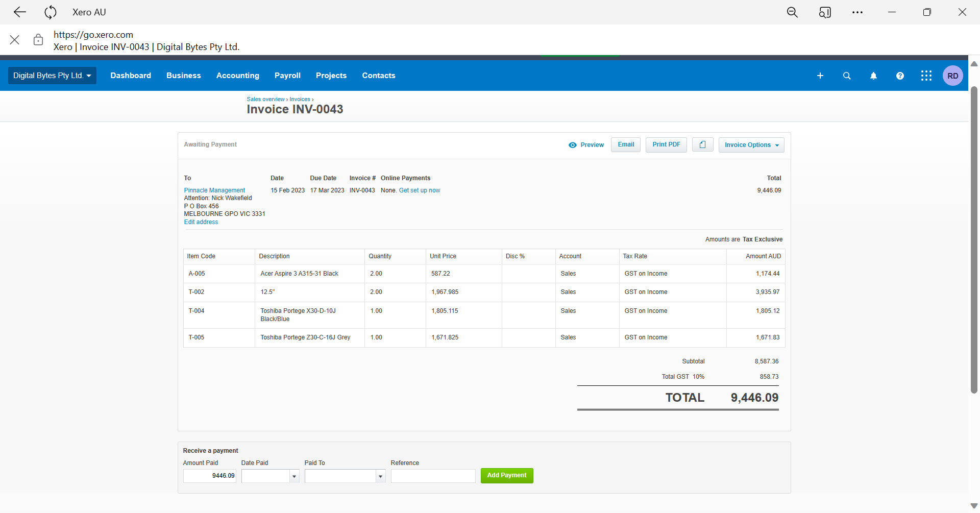Click the vertical page scrollbar thumb

pyautogui.click(x=974, y=240)
